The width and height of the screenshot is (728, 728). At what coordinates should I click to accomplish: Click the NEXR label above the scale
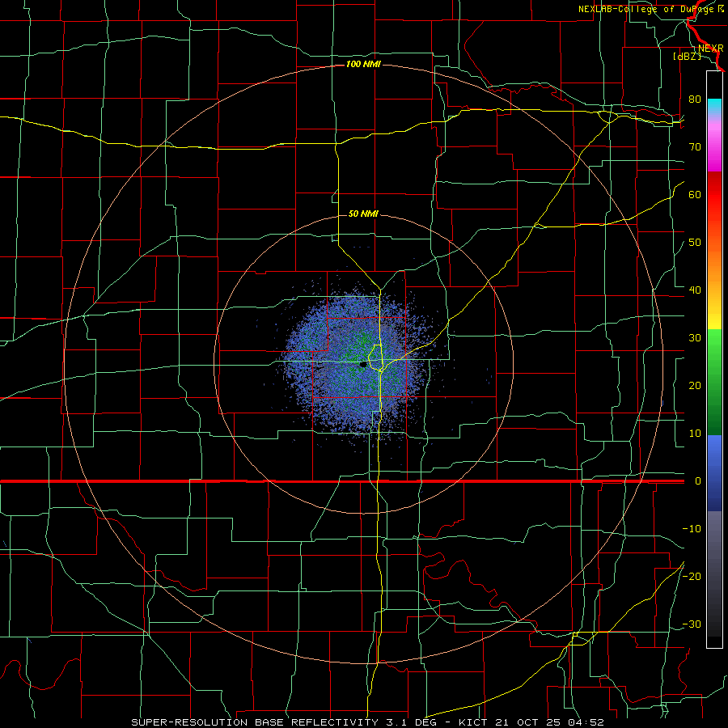(711, 49)
